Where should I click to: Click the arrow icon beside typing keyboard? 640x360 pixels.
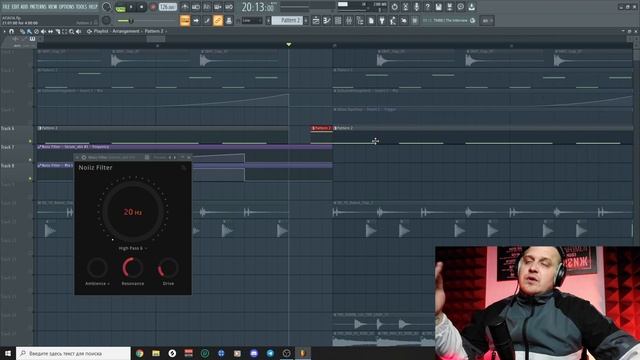(x=196, y=20)
